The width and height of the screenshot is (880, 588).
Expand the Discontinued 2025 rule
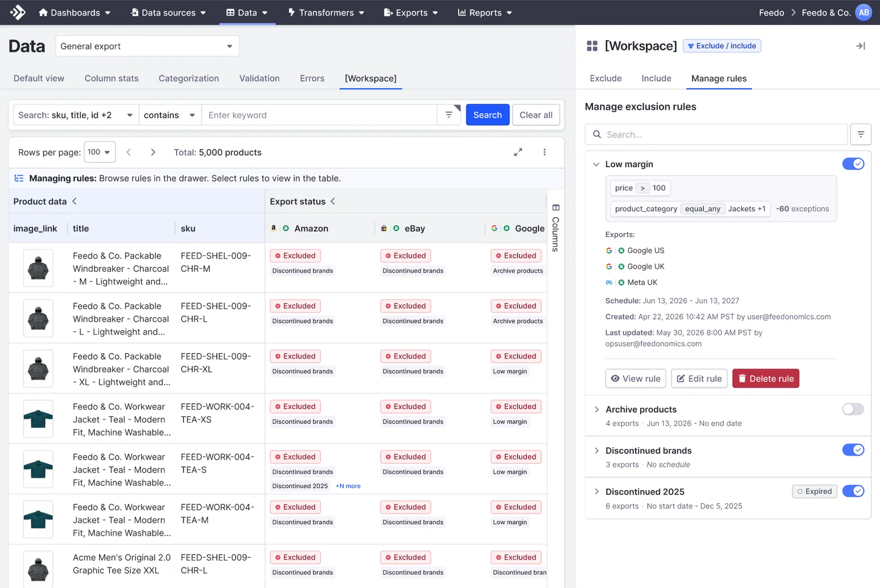coord(597,492)
